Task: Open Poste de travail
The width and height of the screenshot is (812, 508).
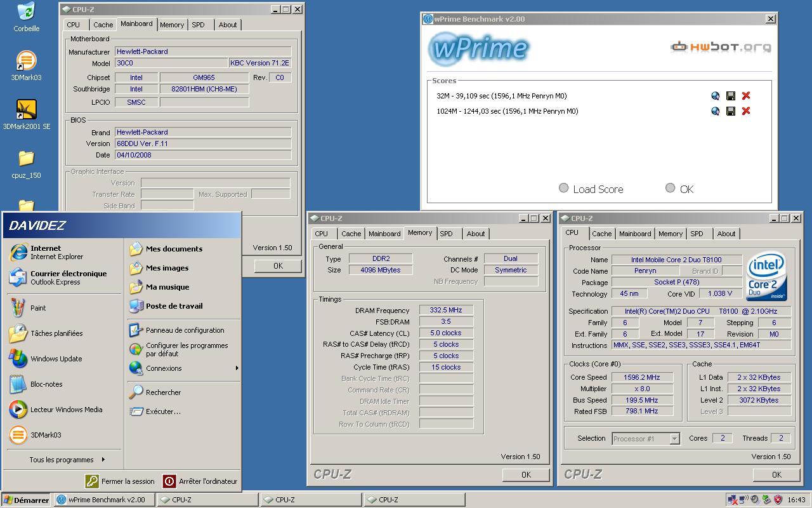Action: (x=183, y=306)
